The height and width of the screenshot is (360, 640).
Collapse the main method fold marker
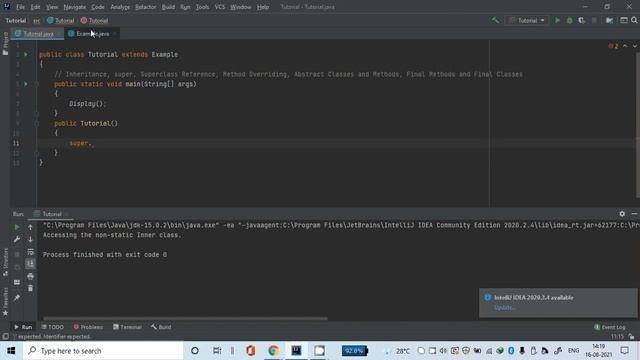click(36, 84)
